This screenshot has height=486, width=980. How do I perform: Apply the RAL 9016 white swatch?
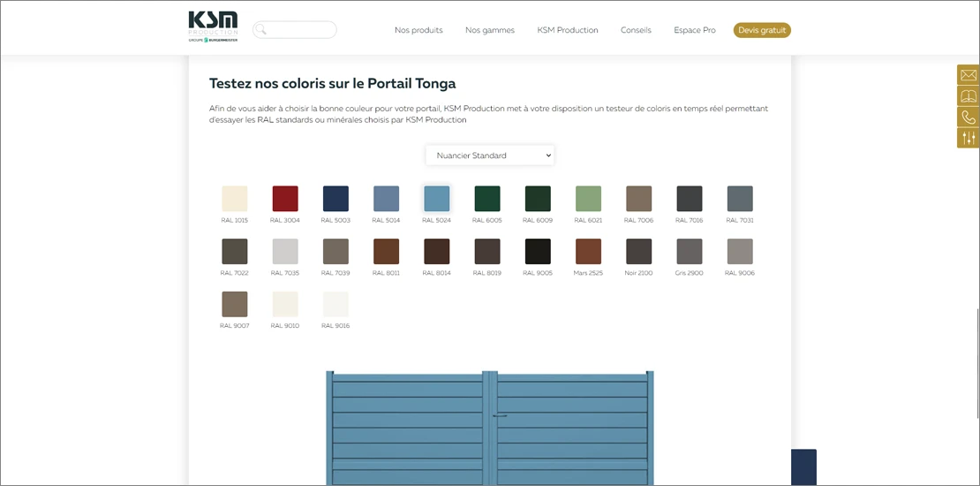pyautogui.click(x=335, y=305)
